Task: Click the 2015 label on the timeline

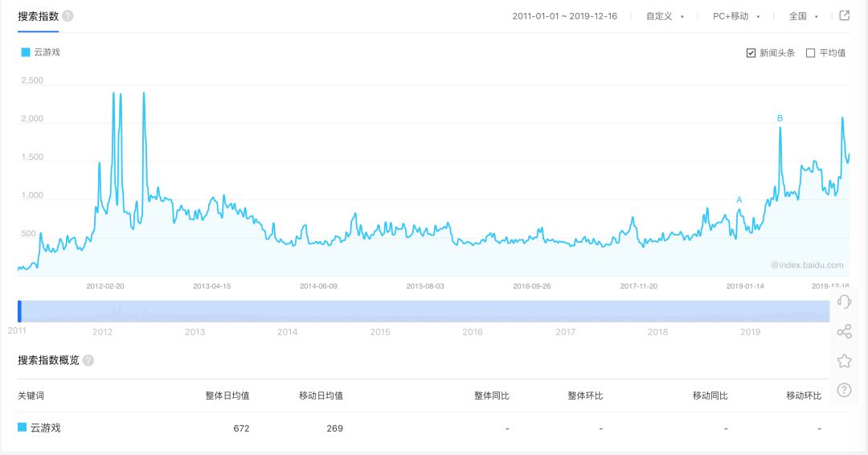Action: (x=379, y=331)
